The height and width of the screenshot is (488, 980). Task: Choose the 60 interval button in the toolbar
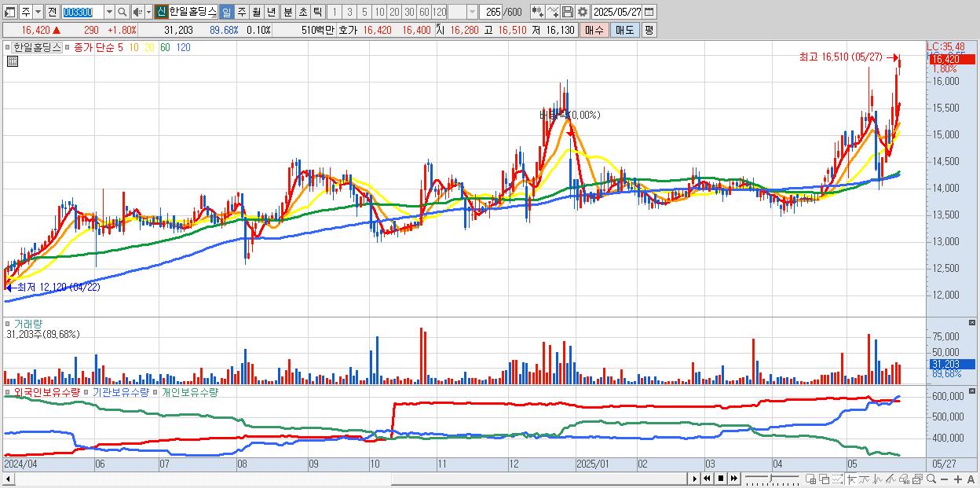(x=424, y=12)
